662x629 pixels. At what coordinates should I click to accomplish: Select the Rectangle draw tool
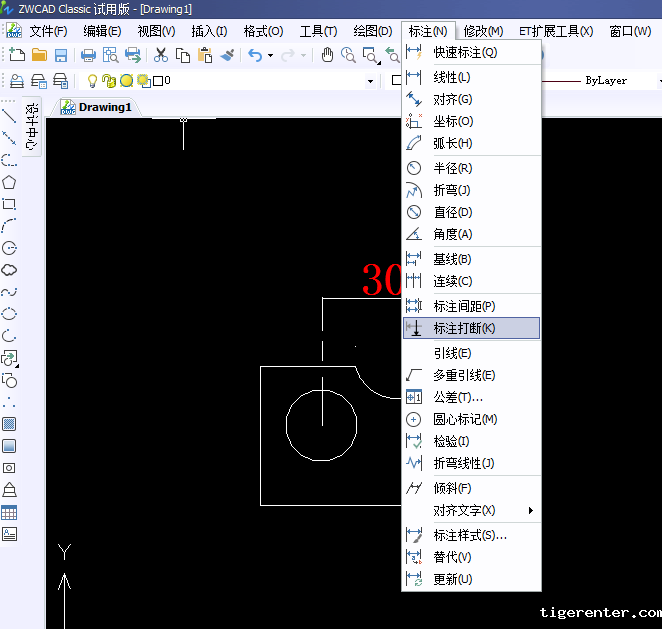(x=9, y=204)
